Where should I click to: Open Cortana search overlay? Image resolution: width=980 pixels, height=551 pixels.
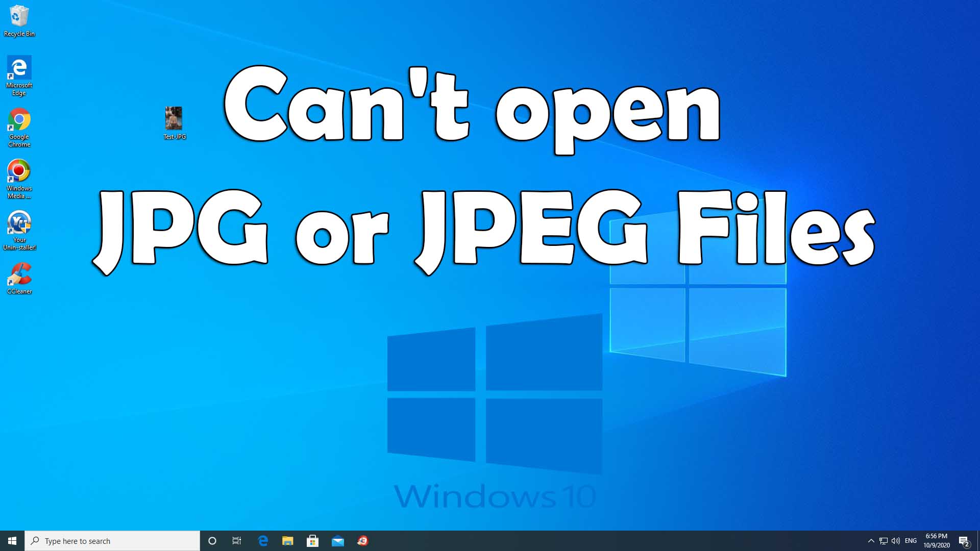(212, 540)
